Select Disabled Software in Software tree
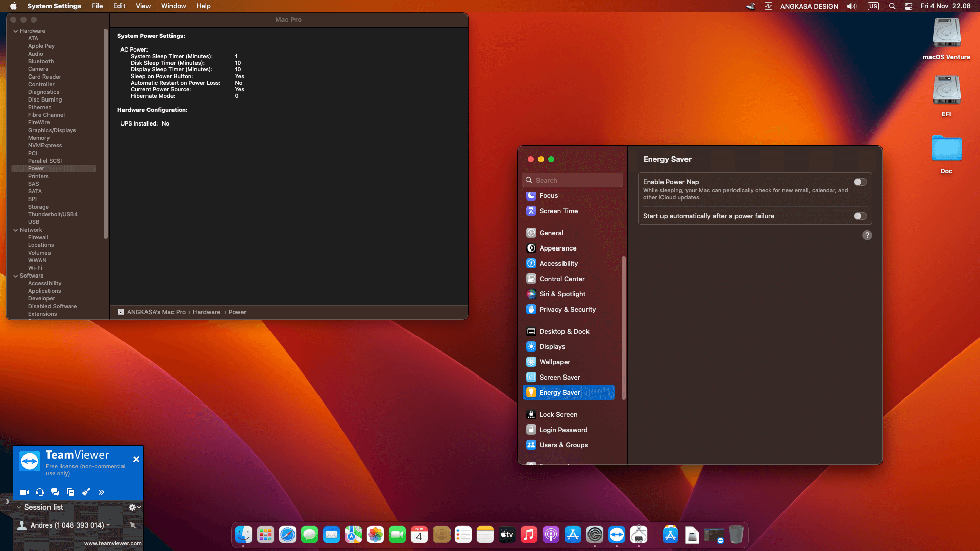The image size is (980, 551). (52, 307)
